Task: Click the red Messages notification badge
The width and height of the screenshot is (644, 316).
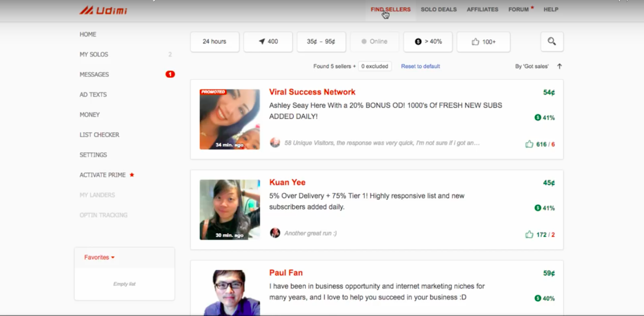Action: point(170,74)
